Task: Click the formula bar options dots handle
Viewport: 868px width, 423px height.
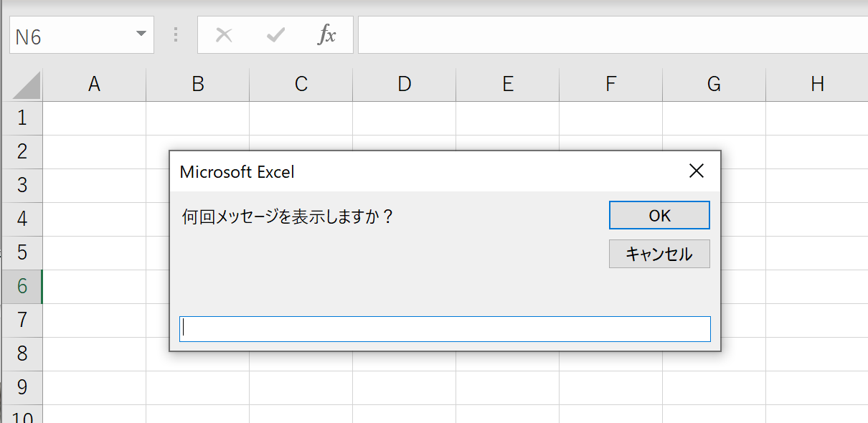Action: point(176,35)
